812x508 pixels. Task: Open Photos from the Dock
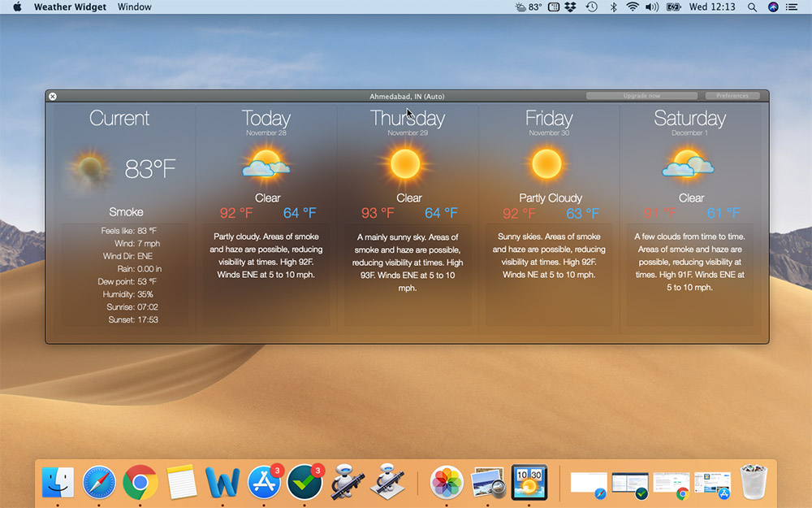pyautogui.click(x=446, y=481)
